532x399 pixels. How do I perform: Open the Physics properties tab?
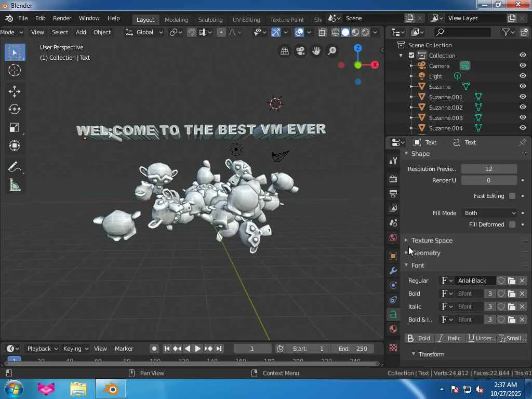tap(393, 285)
